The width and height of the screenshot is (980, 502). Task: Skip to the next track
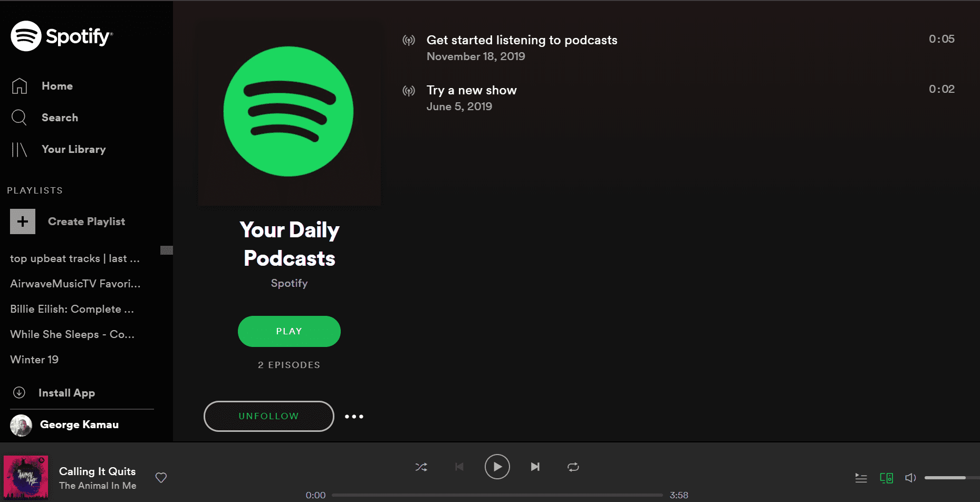[x=535, y=467]
